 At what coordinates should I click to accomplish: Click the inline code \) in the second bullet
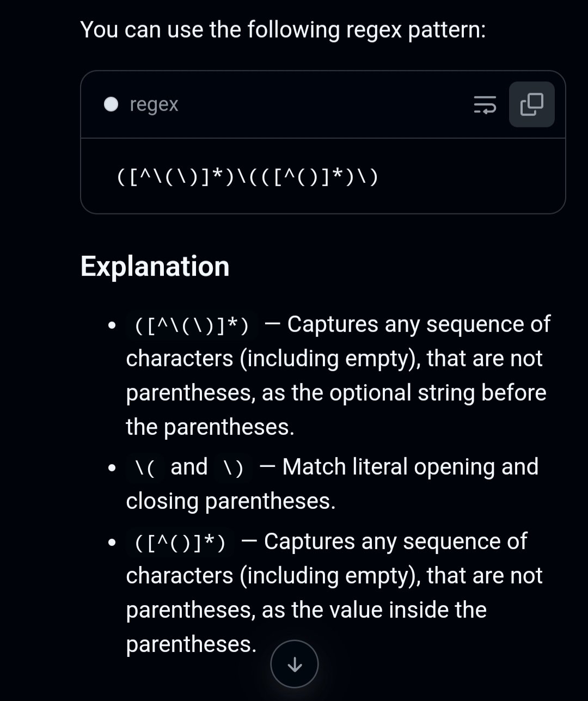click(x=234, y=468)
